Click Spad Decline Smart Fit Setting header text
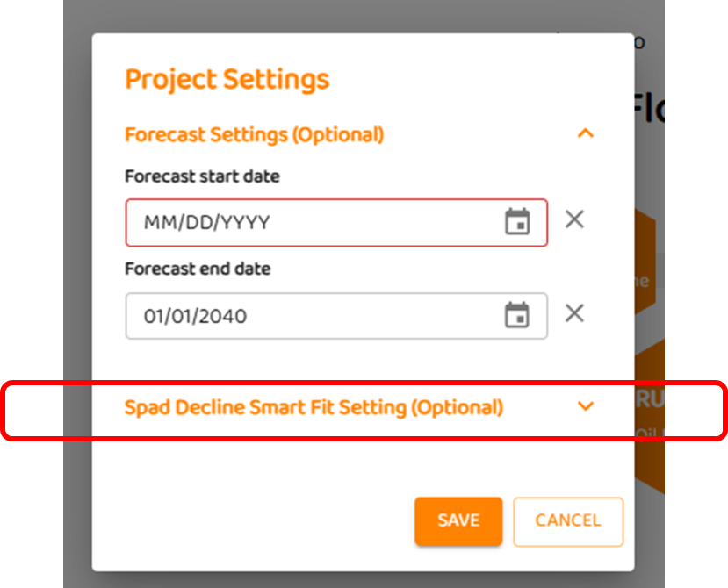728x588 pixels. click(314, 407)
